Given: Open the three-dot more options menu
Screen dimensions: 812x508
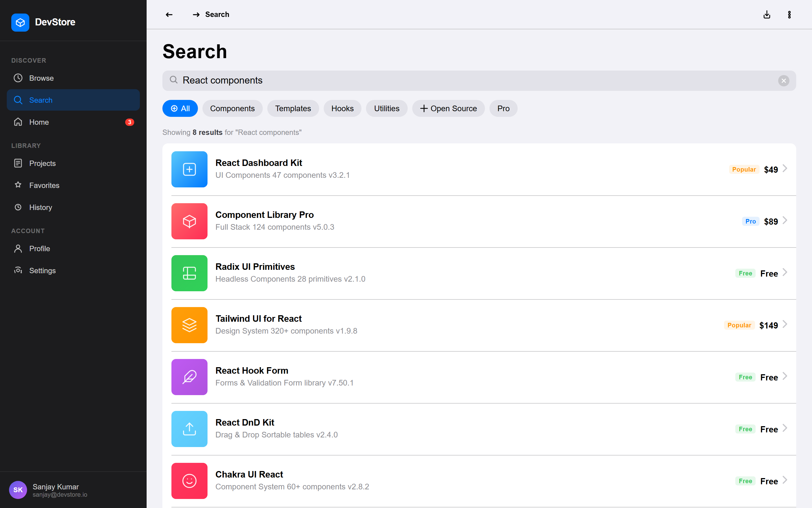Looking at the screenshot, I should (x=789, y=14).
